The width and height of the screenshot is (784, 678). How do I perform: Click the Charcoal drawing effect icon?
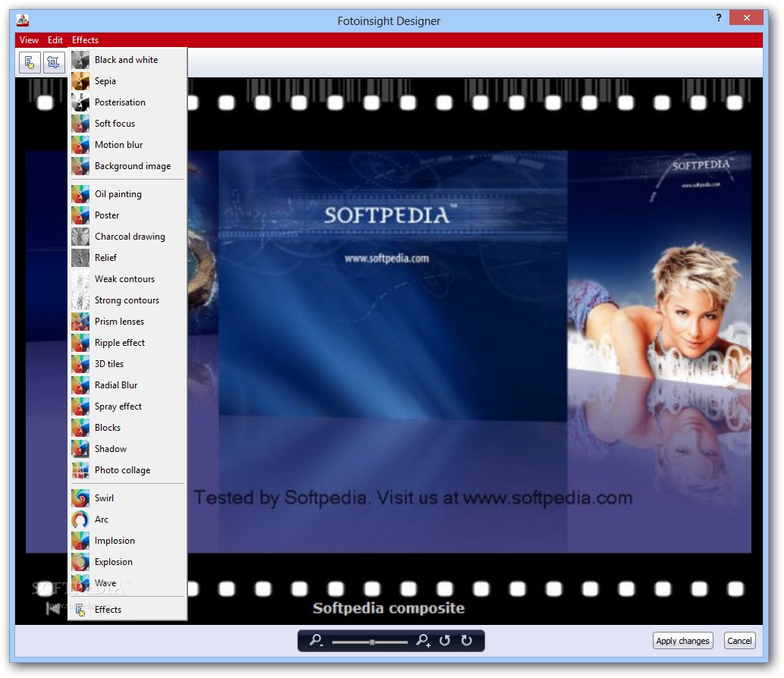click(80, 237)
